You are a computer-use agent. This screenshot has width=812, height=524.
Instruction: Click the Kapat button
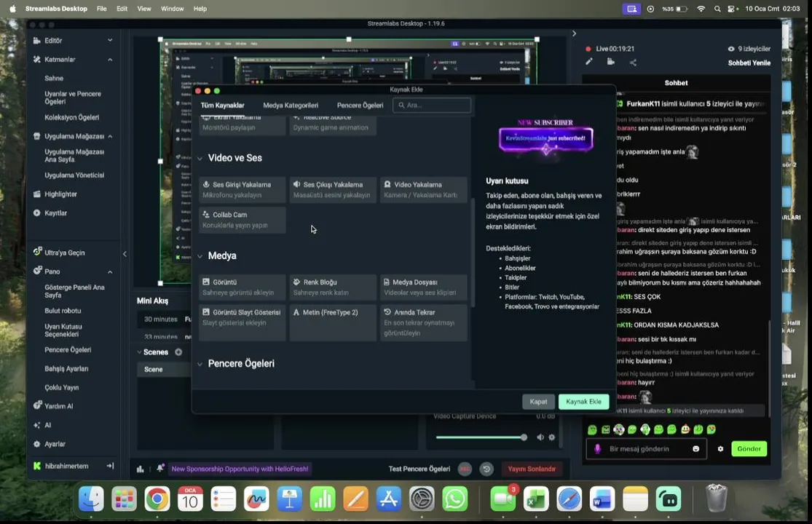538,402
